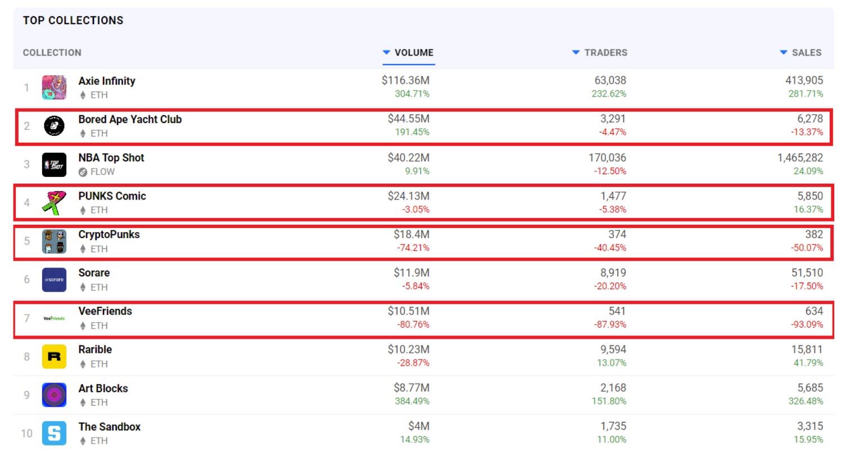Viewport: 868px width, 459px height.
Task: Open the PUNKS Comic link
Action: [112, 196]
